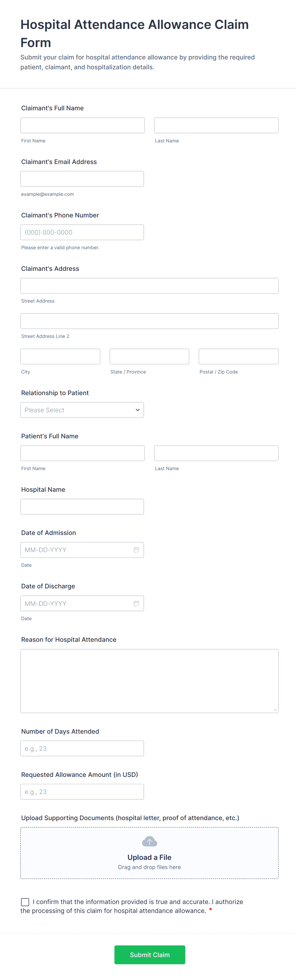Focus the Postal / Zip Code field

pos(238,356)
